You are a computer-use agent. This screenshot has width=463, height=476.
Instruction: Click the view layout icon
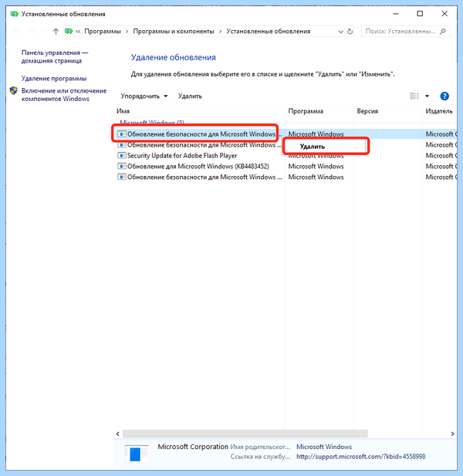pos(414,96)
